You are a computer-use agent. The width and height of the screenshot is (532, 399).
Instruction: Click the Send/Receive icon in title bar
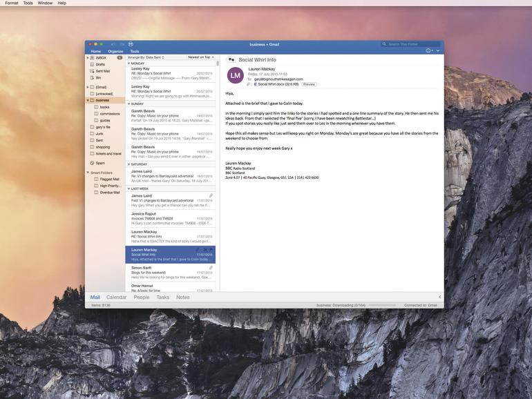131,44
